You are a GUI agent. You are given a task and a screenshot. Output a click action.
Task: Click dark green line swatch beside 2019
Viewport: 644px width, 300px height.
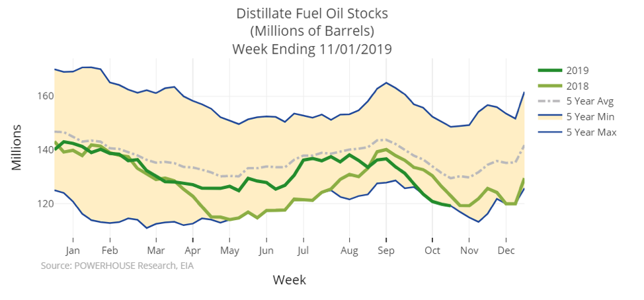pyautogui.click(x=550, y=70)
